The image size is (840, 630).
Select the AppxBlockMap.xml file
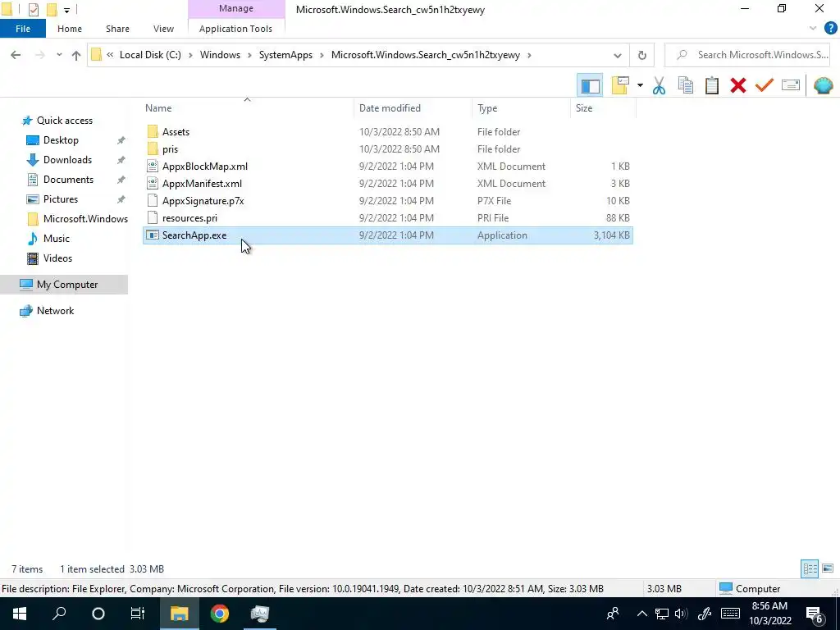coord(204,166)
